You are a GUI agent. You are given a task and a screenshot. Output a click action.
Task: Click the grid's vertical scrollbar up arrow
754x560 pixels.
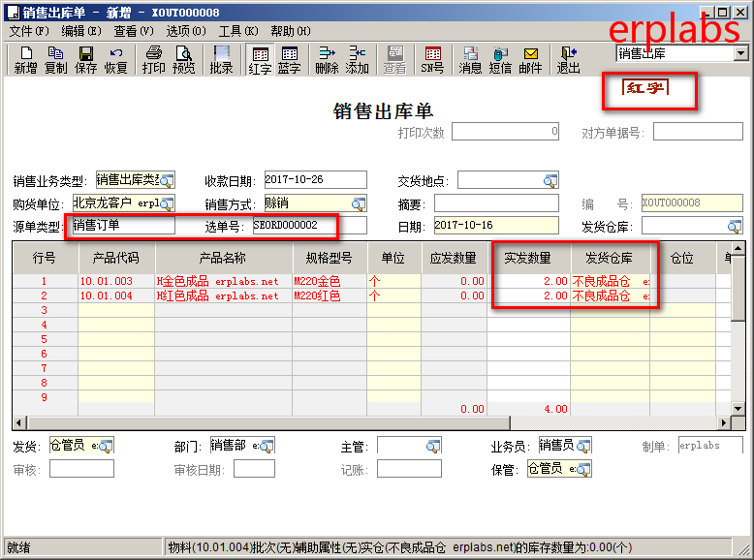738,249
